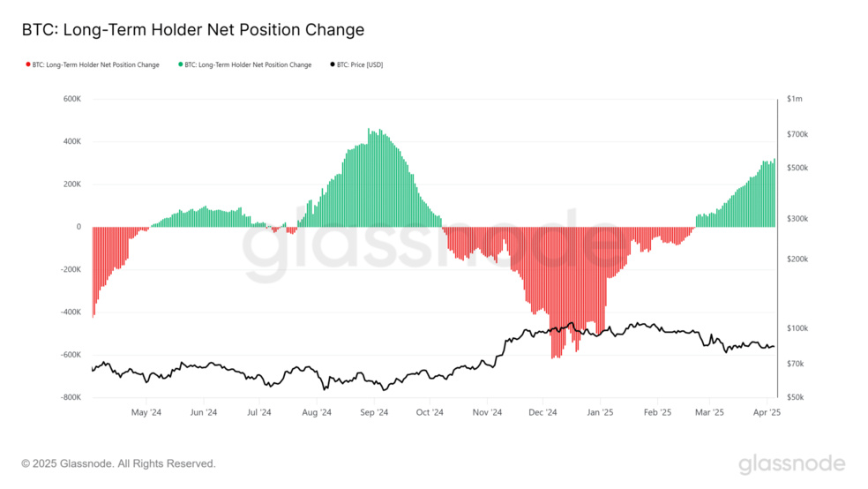Click the green legend dot
868x489 pixels.
coord(181,64)
